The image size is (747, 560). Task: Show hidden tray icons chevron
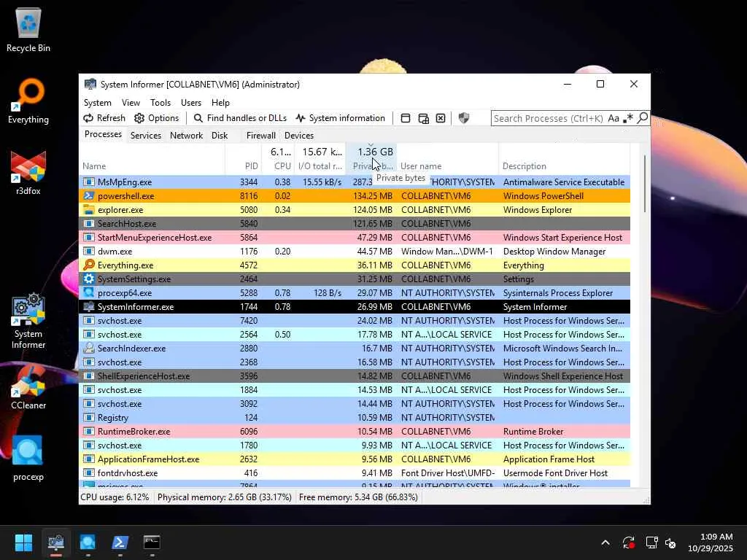605,542
